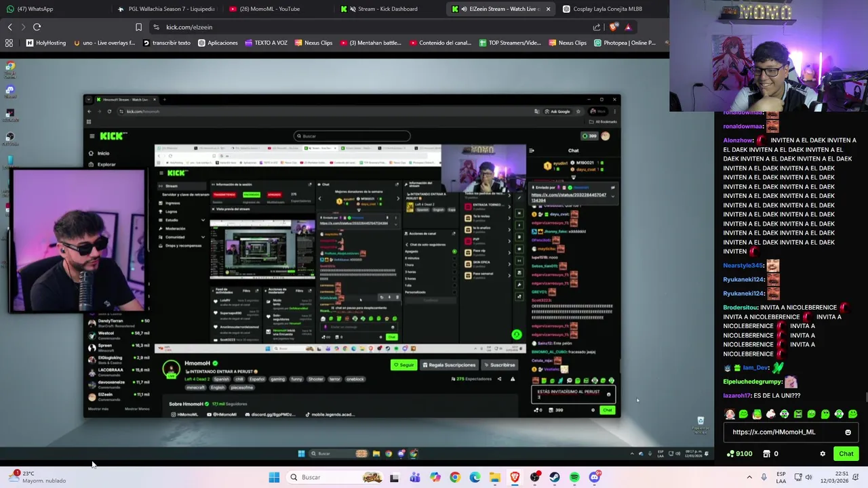This screenshot has height=488, width=868.
Task: Click username Brodersitou in chat
Action: point(741,308)
